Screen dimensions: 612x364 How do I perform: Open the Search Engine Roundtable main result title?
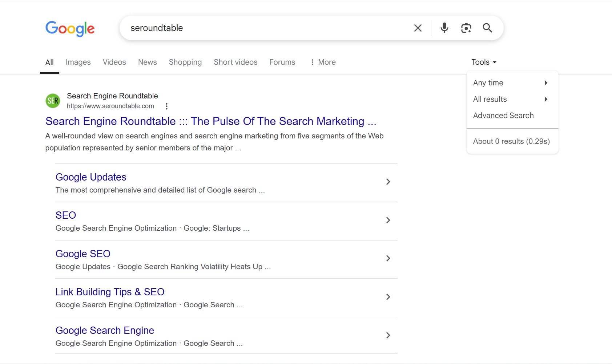[x=211, y=121]
